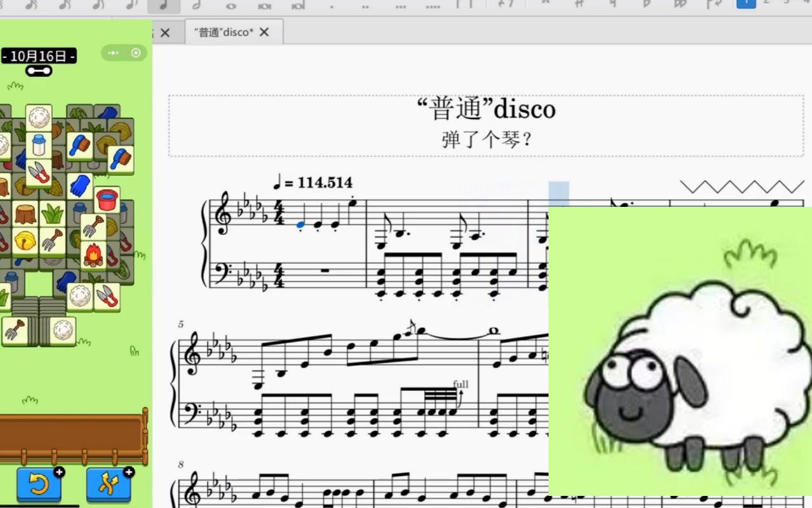Screen dimensions: 812x508
Task: Click measure number 5
Action: tap(181, 325)
